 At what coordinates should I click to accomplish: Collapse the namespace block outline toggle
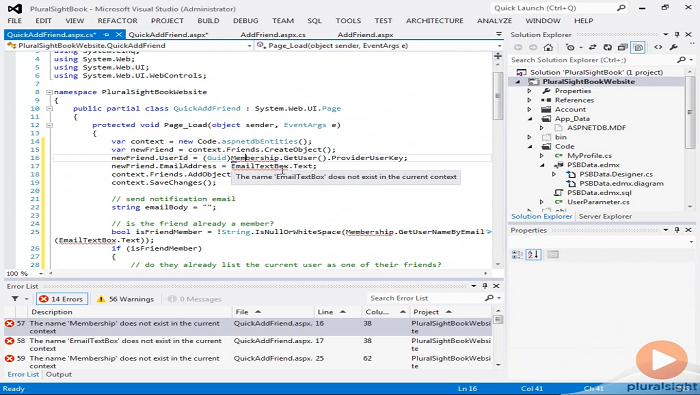coord(50,92)
